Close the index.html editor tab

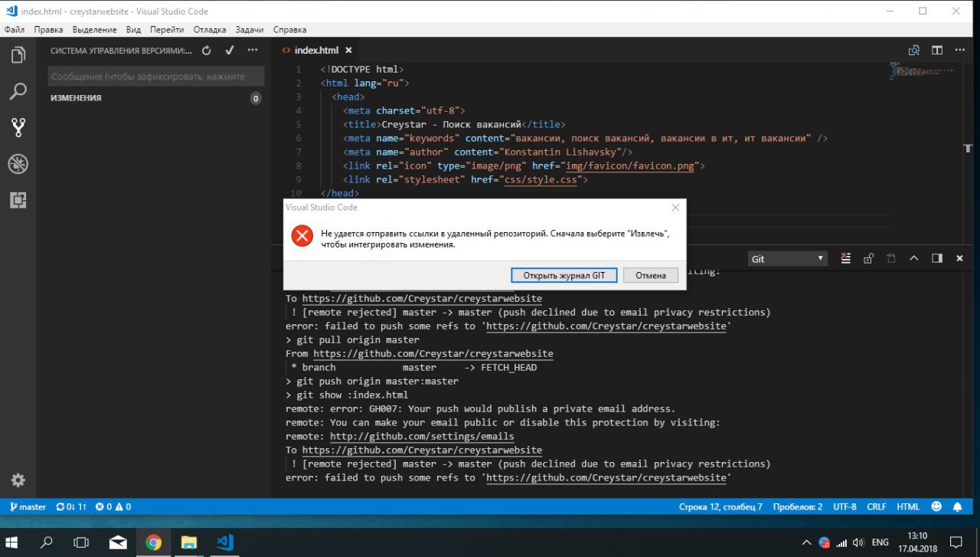click(x=348, y=51)
